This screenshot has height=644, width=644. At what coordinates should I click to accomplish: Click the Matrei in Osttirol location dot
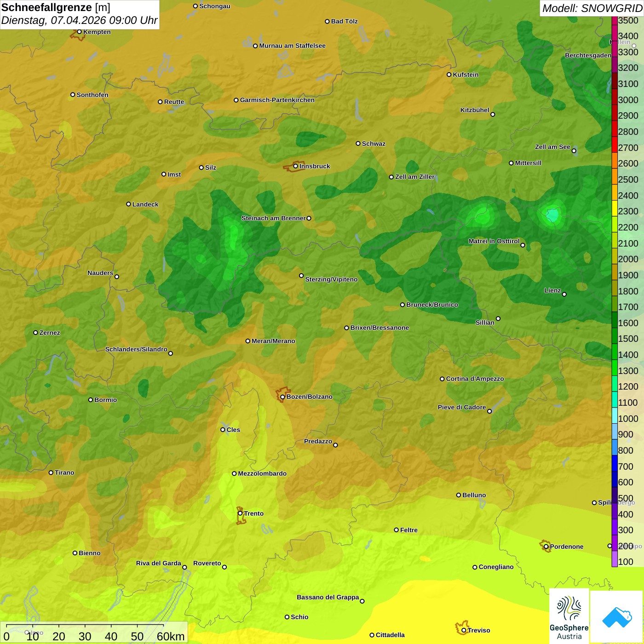point(523,245)
